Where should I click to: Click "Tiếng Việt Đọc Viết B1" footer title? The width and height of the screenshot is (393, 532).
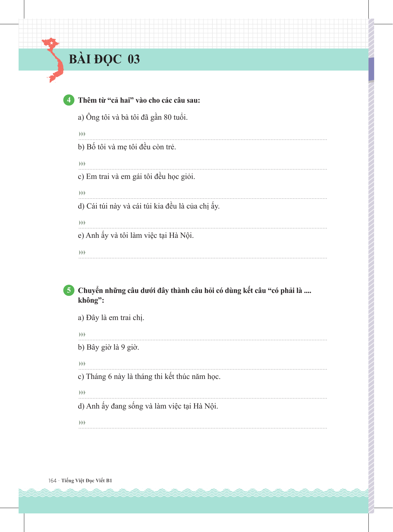coord(87,481)
